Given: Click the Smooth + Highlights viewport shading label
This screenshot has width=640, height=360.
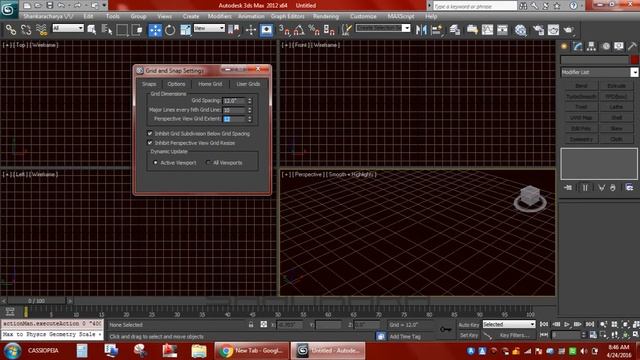Looking at the screenshot, I should coord(351,174).
